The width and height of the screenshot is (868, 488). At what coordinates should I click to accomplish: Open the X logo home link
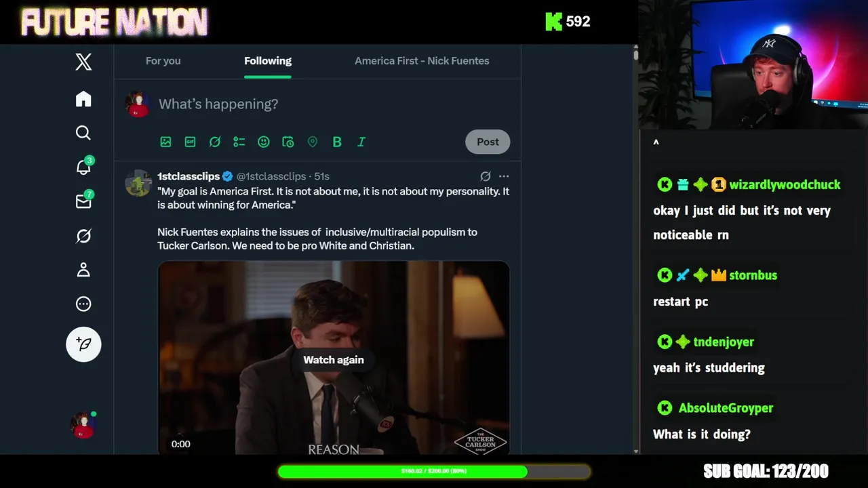pyautogui.click(x=83, y=62)
